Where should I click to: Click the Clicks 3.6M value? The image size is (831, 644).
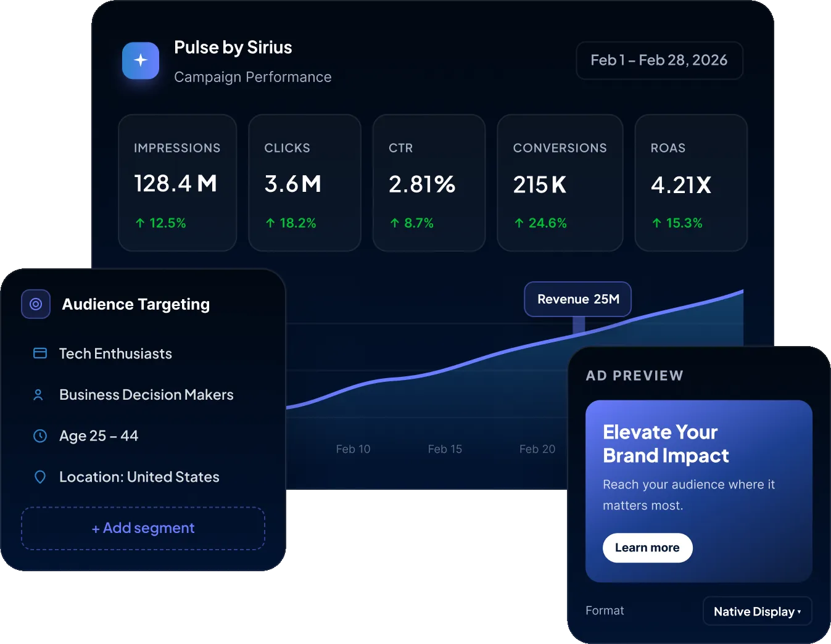[x=293, y=184]
